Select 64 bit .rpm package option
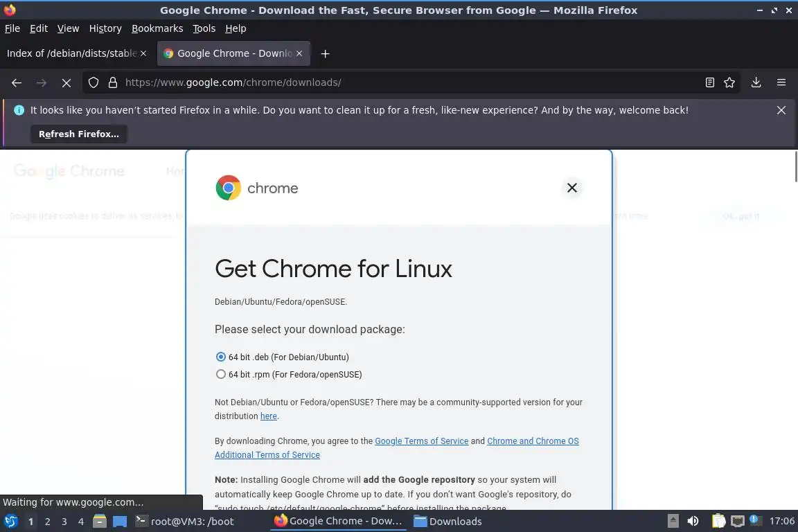The width and height of the screenshot is (798, 532). pos(220,374)
